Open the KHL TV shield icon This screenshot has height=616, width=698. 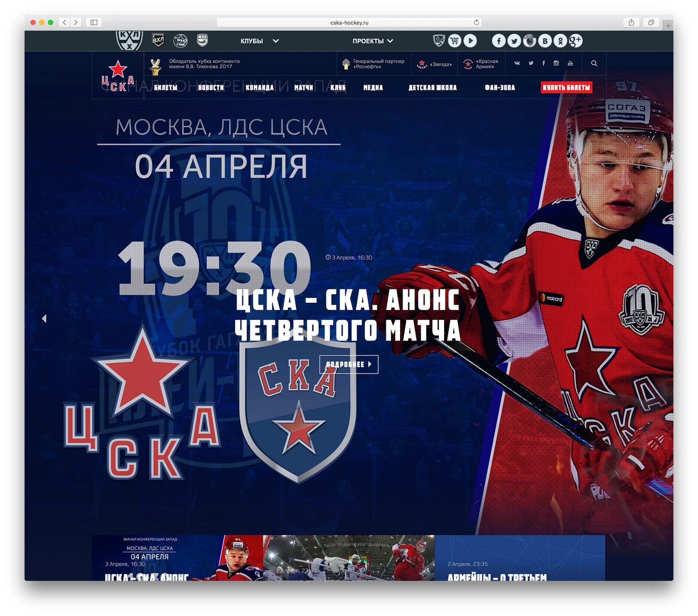tap(439, 41)
